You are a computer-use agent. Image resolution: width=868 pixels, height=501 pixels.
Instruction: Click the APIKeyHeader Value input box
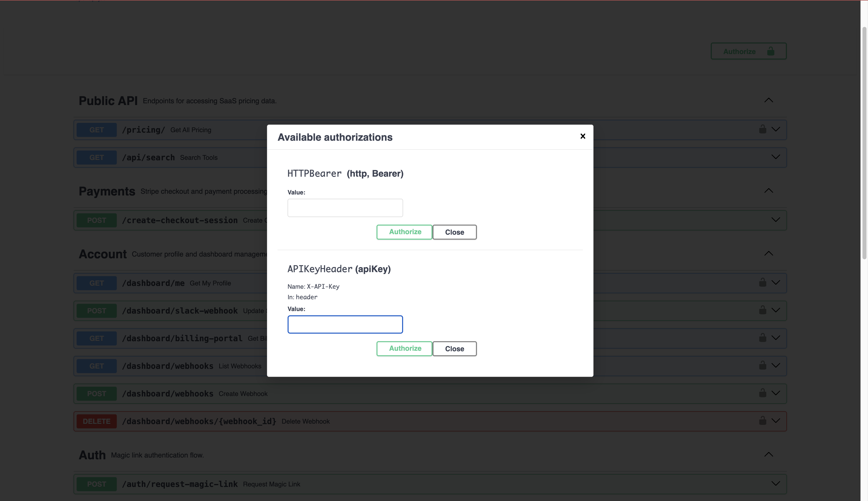click(345, 324)
